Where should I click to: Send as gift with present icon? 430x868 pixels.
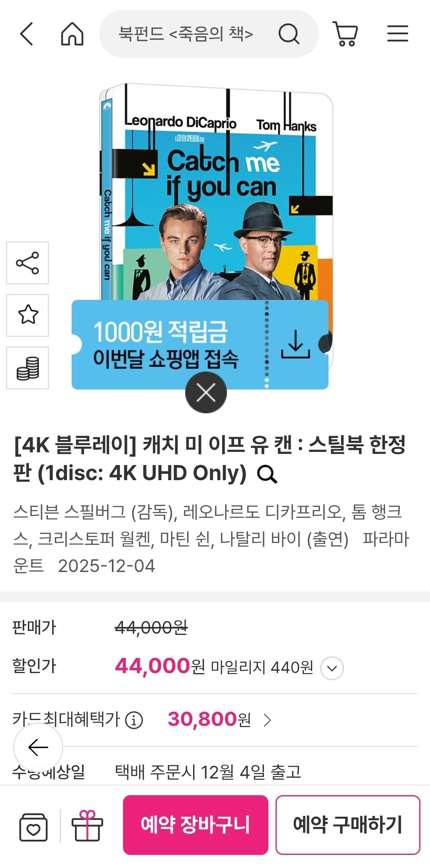point(87,825)
